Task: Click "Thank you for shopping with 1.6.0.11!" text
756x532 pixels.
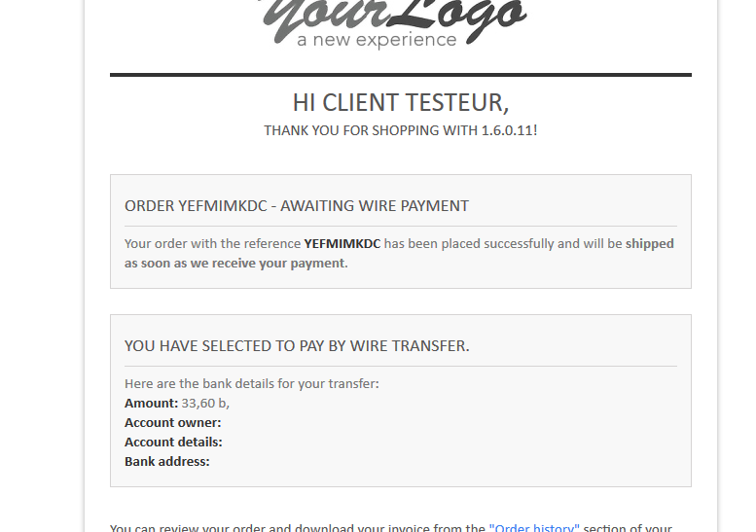Action: [401, 130]
